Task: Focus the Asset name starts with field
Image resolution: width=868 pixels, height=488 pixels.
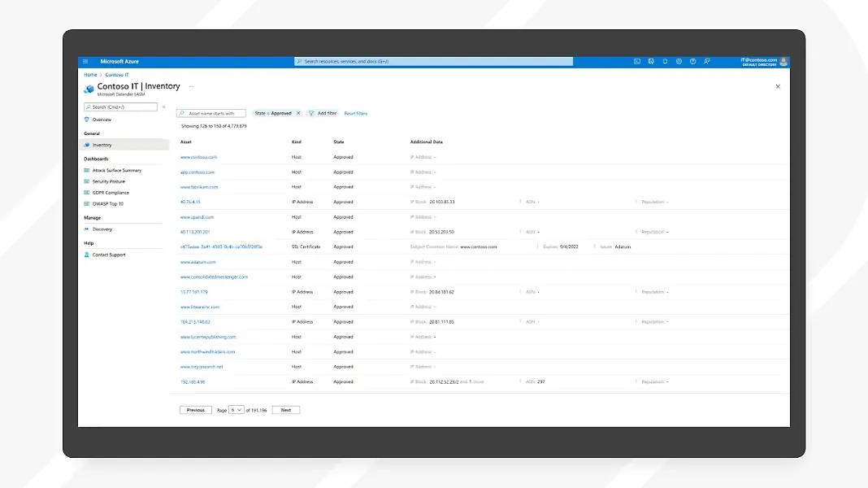Action: point(211,113)
